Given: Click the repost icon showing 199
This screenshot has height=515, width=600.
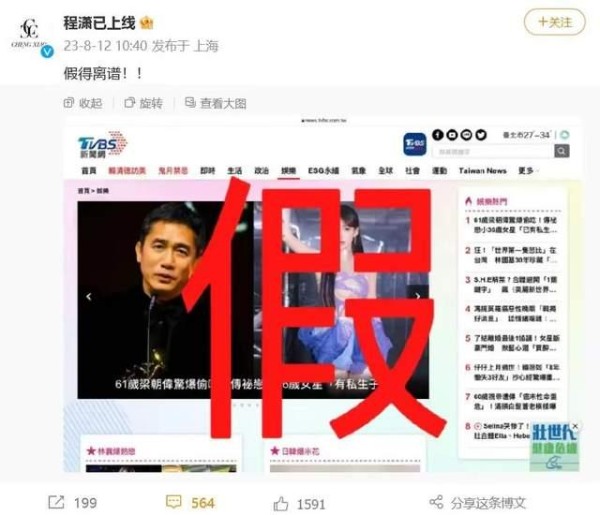Looking at the screenshot, I should [56, 502].
